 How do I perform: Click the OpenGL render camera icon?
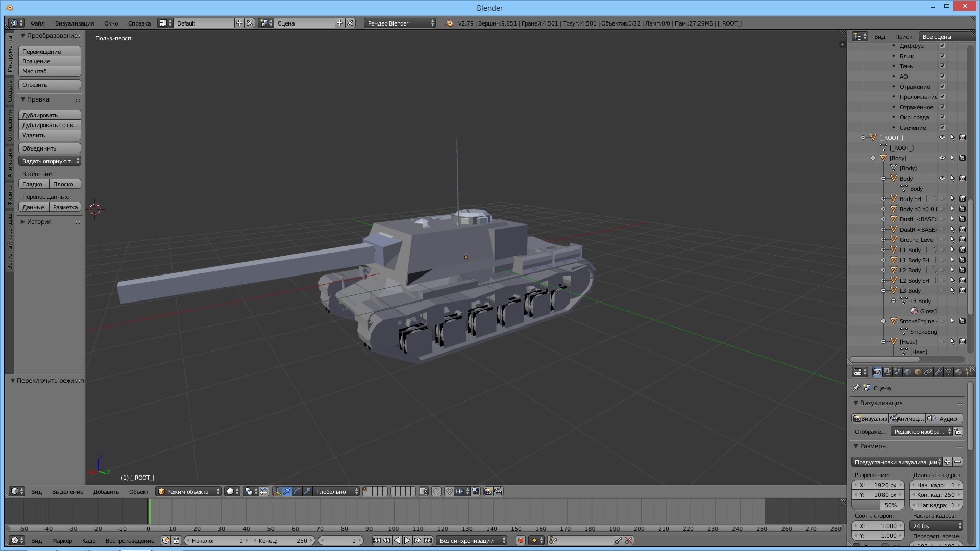click(488, 491)
